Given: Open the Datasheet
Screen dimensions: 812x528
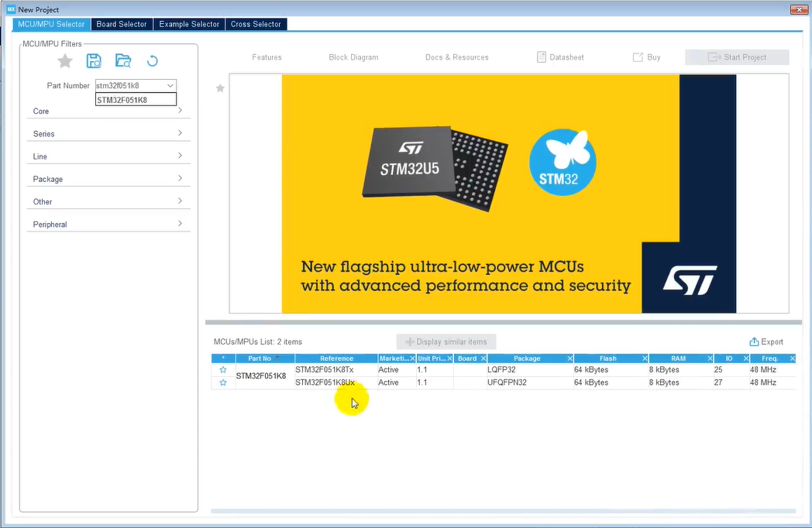Looking at the screenshot, I should point(560,57).
